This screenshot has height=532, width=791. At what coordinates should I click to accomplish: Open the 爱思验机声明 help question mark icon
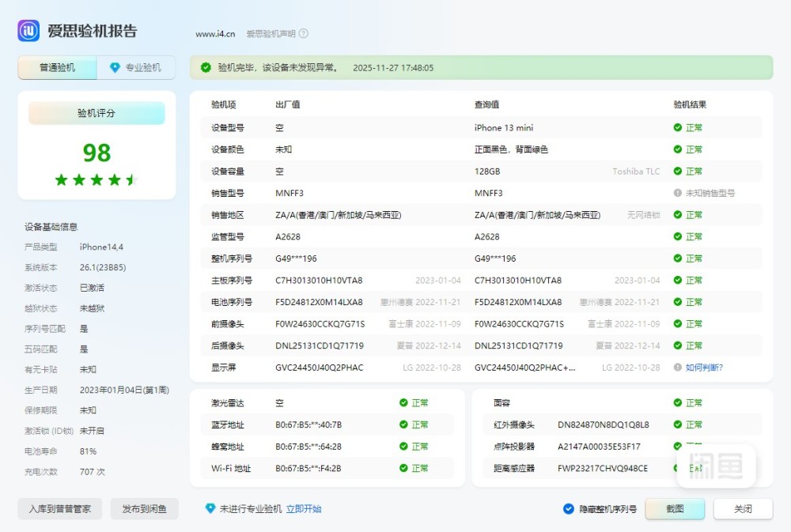click(303, 34)
